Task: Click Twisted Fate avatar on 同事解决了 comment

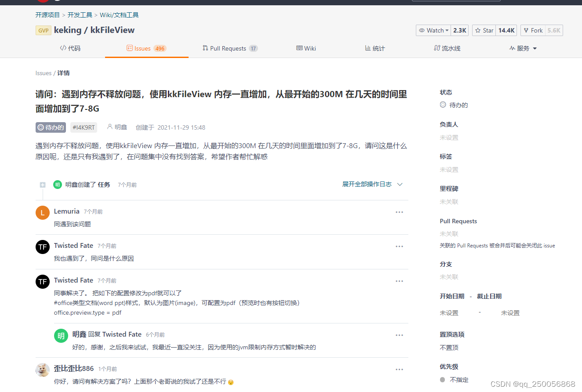Action: [43, 282]
